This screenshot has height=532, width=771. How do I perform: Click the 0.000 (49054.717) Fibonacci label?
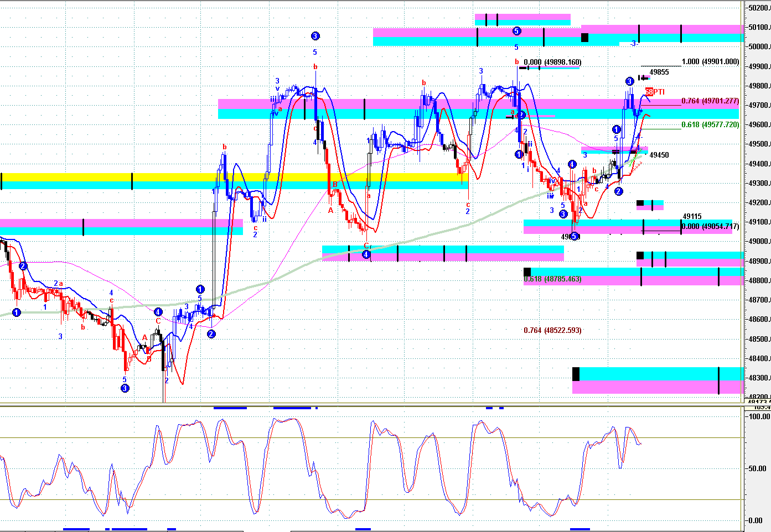710,227
